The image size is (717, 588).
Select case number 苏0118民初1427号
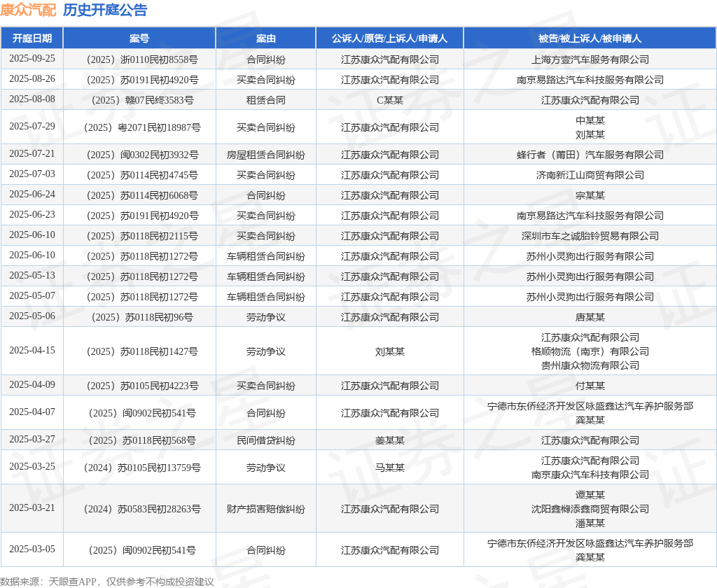coord(142,351)
